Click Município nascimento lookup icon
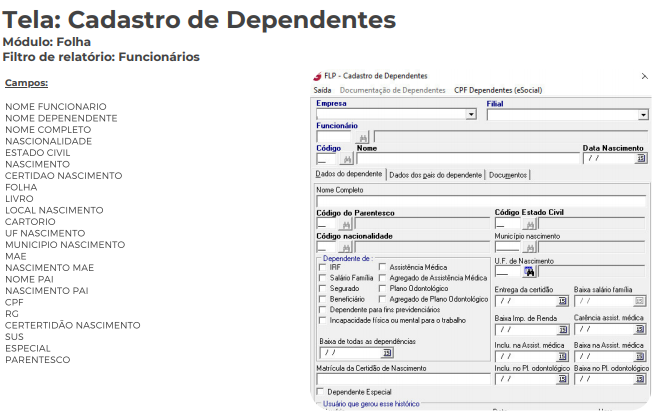This screenshot has height=415, width=658. pos(530,248)
